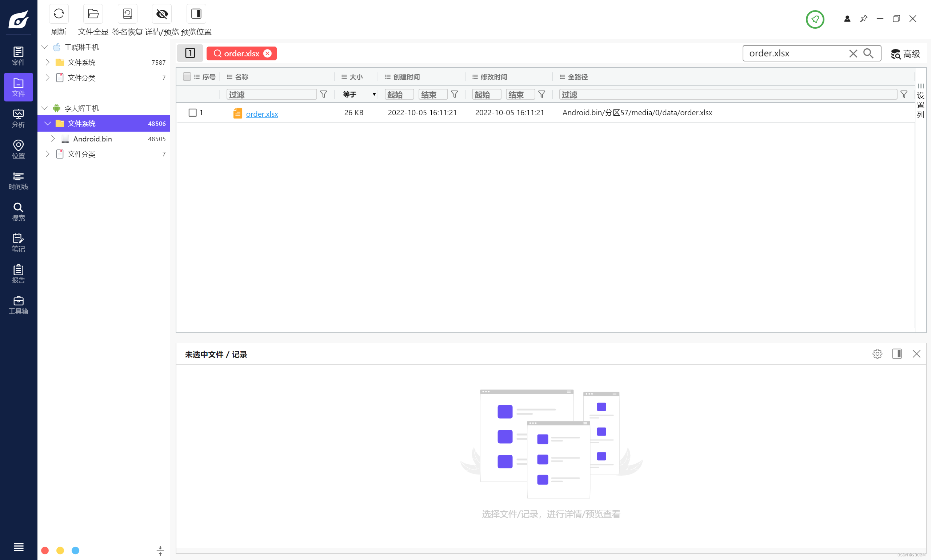
Task: Click the Refresh (刷新) toolbar icon
Action: tap(59, 14)
